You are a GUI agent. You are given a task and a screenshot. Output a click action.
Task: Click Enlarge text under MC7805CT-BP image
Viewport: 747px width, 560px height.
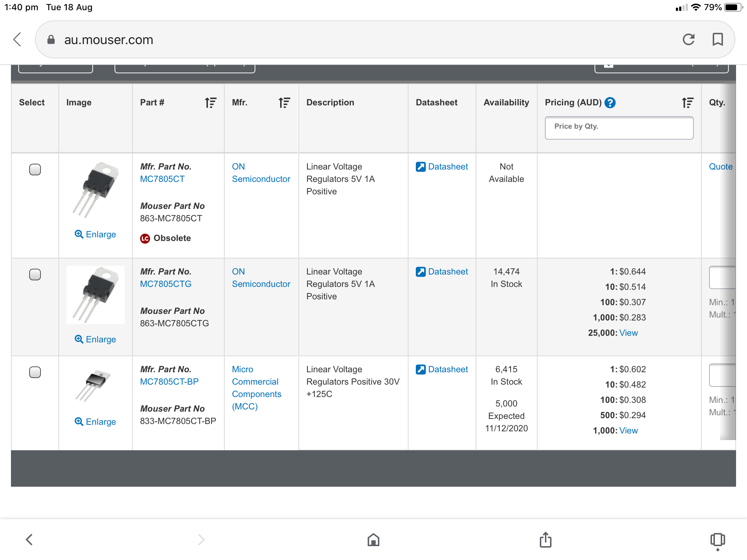click(x=101, y=422)
